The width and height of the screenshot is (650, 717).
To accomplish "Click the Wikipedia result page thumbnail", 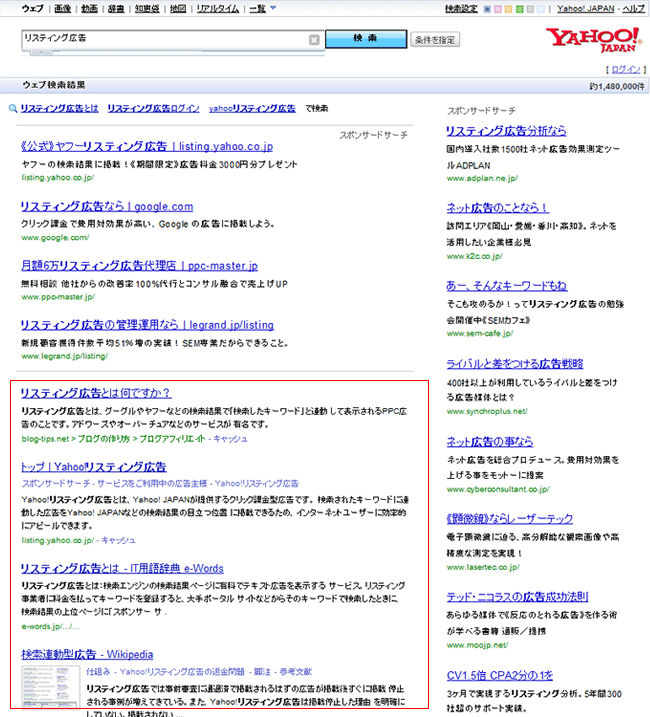I will coord(51,686).
